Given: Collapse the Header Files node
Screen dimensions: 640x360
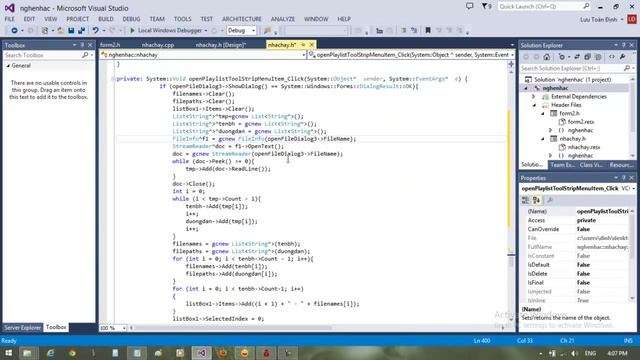Looking at the screenshot, I should (x=534, y=105).
